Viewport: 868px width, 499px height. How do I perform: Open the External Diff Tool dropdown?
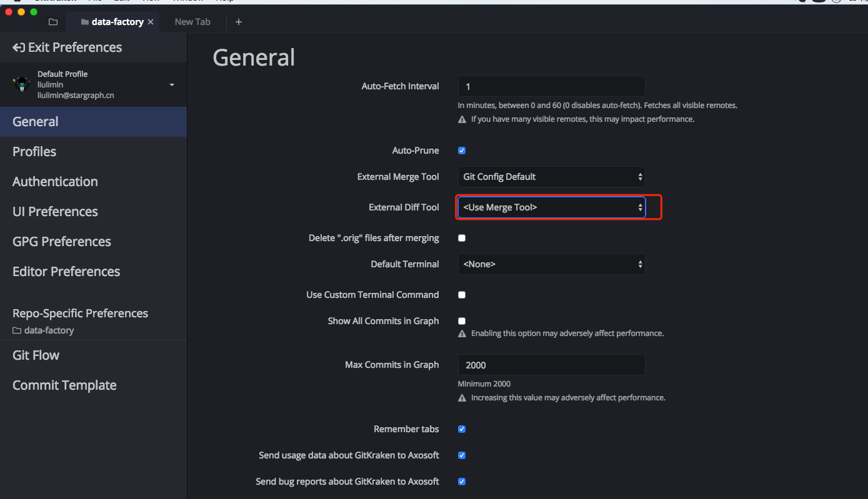551,207
